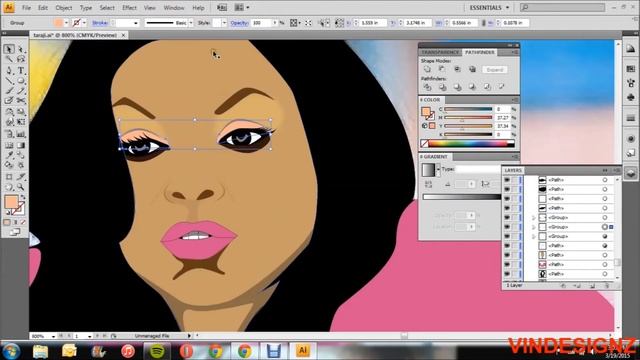Viewport: 640px width, 360px height.
Task: Set paint mode to Color in toolbox
Action: coord(7,222)
